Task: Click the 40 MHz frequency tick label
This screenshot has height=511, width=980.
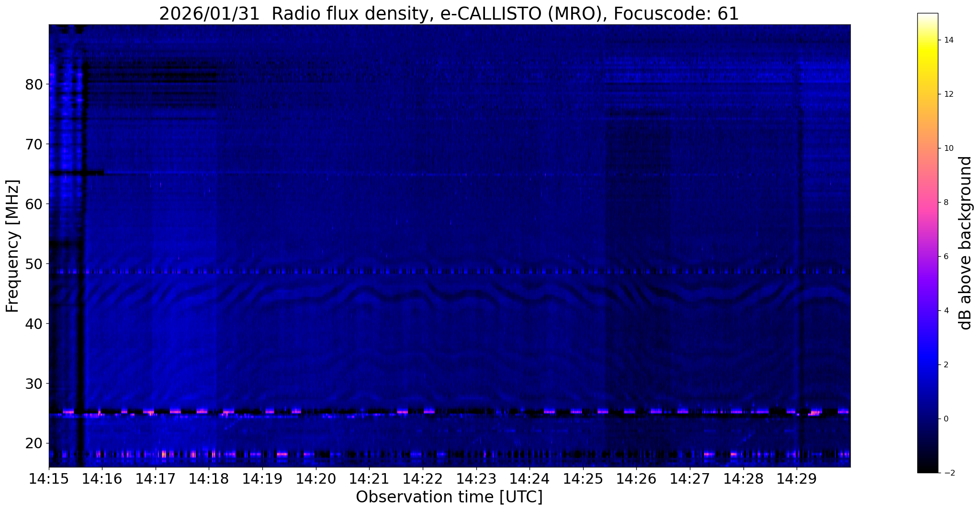Action: (34, 324)
